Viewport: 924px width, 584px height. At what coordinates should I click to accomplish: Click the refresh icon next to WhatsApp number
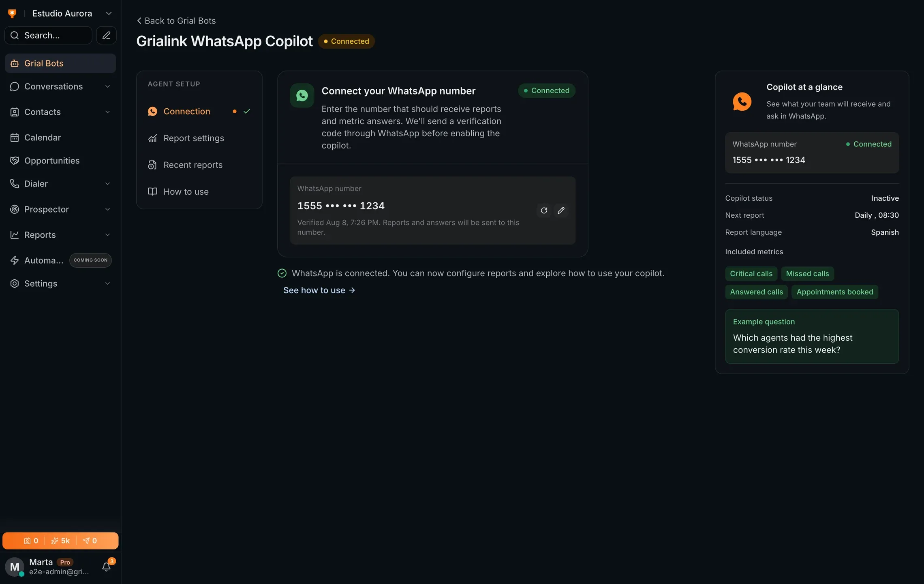coord(544,210)
